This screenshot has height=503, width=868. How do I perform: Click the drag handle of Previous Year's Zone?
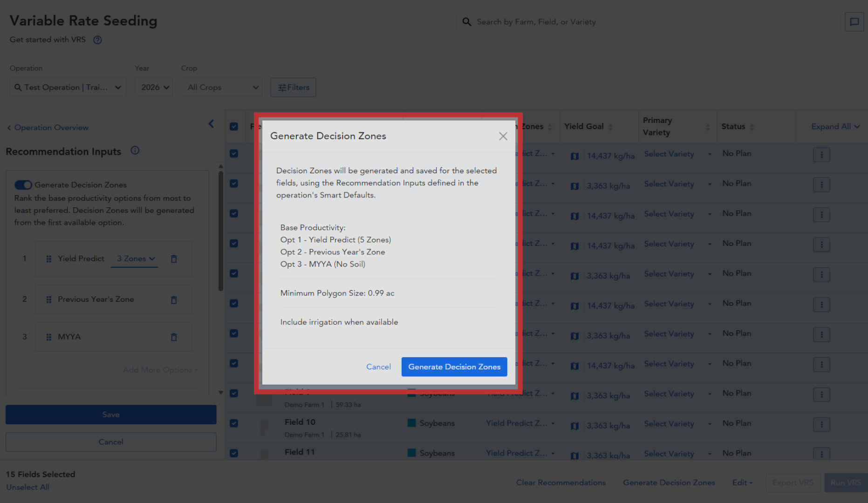[x=49, y=300]
